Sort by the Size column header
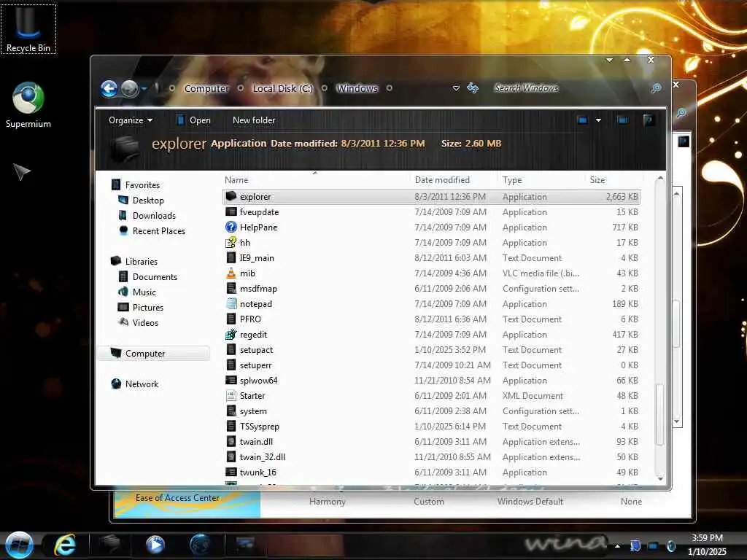This screenshot has width=747, height=560. (x=614, y=180)
